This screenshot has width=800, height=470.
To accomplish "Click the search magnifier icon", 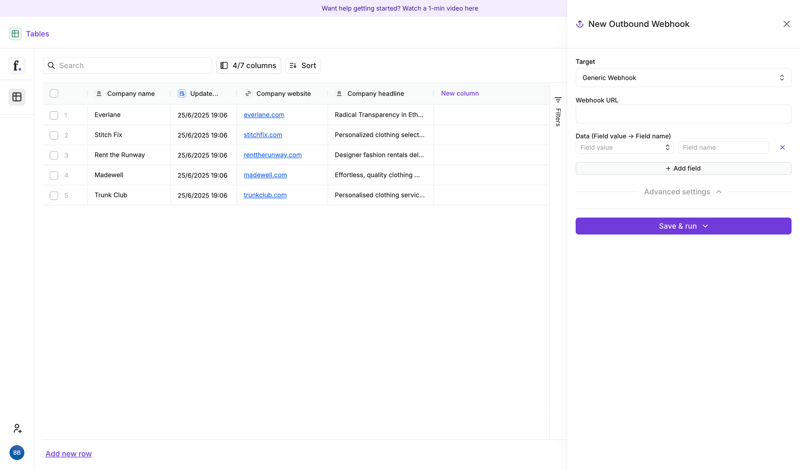I will [x=52, y=65].
